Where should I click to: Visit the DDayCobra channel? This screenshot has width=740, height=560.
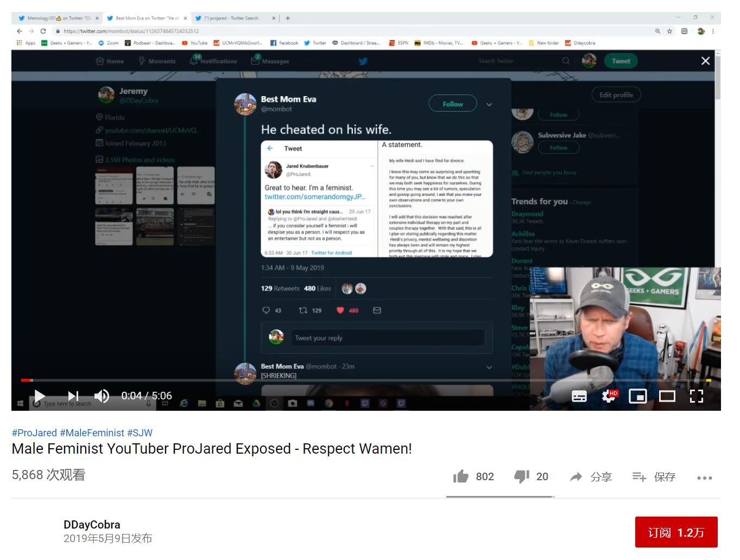pyautogui.click(x=92, y=525)
